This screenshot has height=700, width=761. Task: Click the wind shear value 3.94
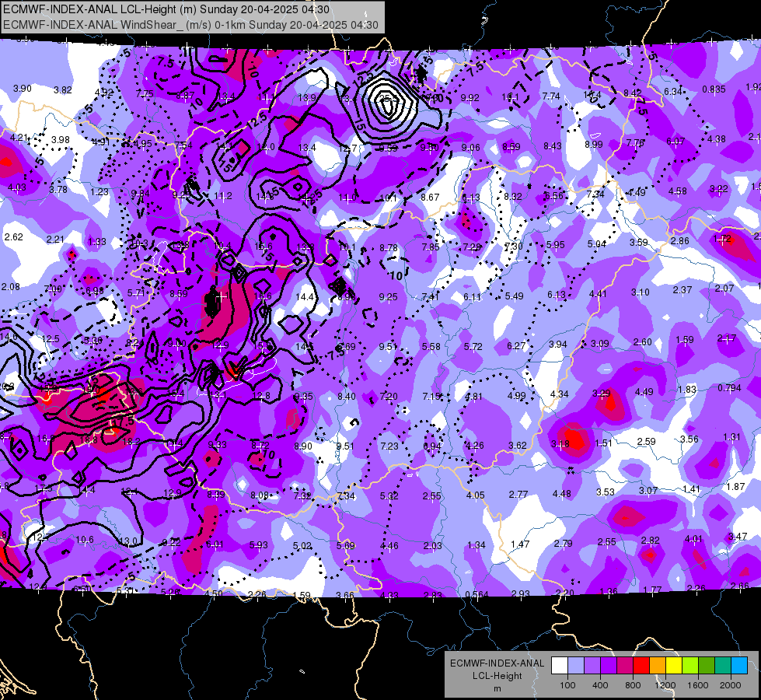pyautogui.click(x=558, y=344)
